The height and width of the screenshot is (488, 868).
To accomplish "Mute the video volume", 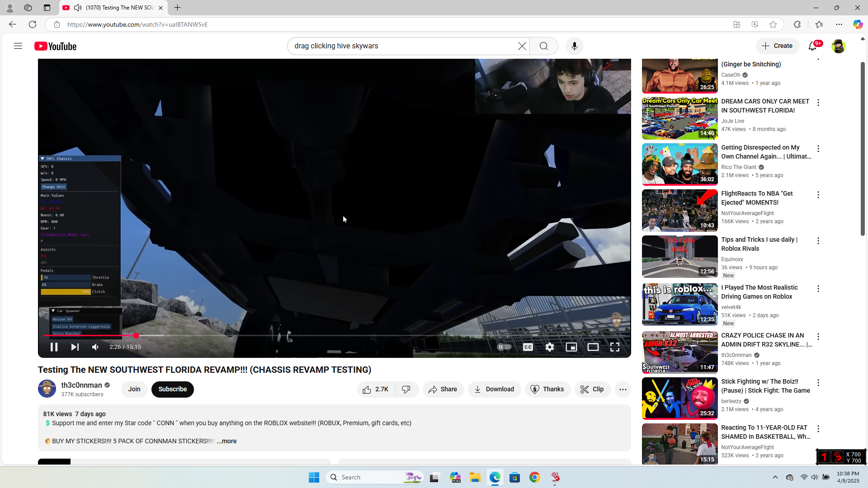I will click(95, 347).
